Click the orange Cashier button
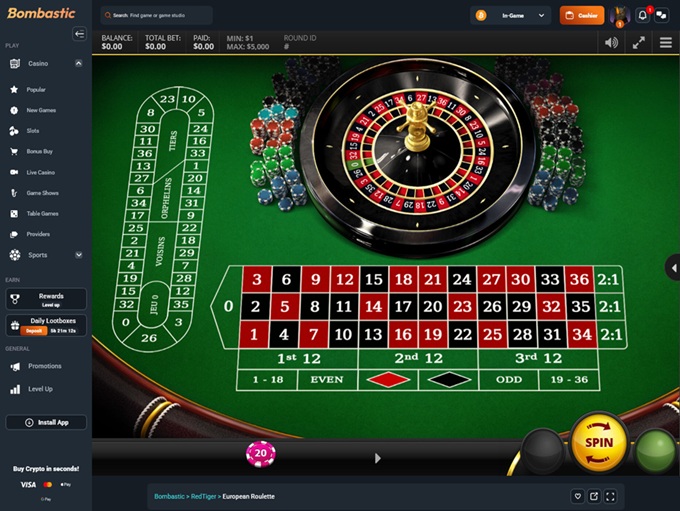 pos(582,16)
